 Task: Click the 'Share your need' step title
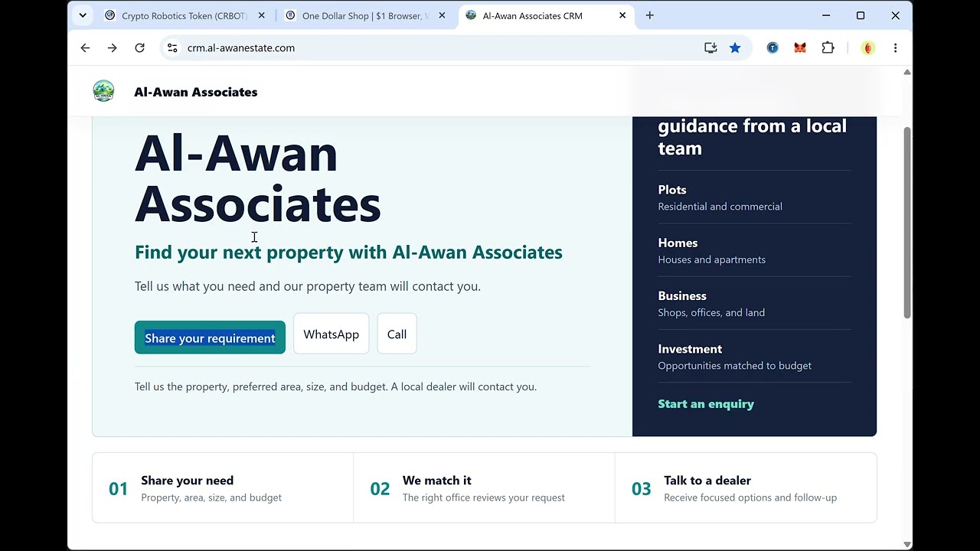click(x=187, y=481)
